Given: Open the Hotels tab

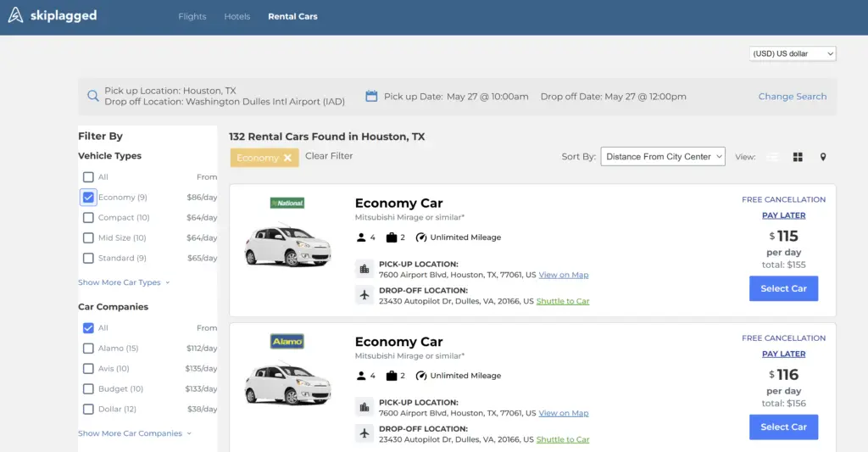Looking at the screenshot, I should click(237, 17).
